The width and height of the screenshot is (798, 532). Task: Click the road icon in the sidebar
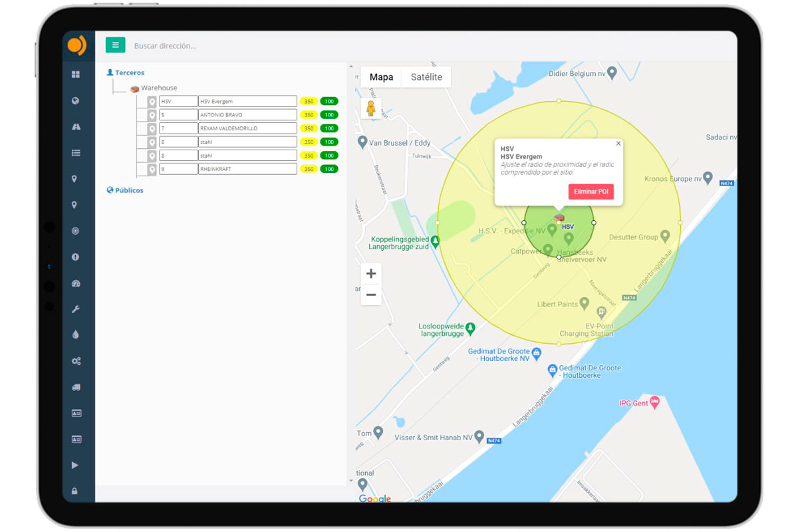(76, 126)
